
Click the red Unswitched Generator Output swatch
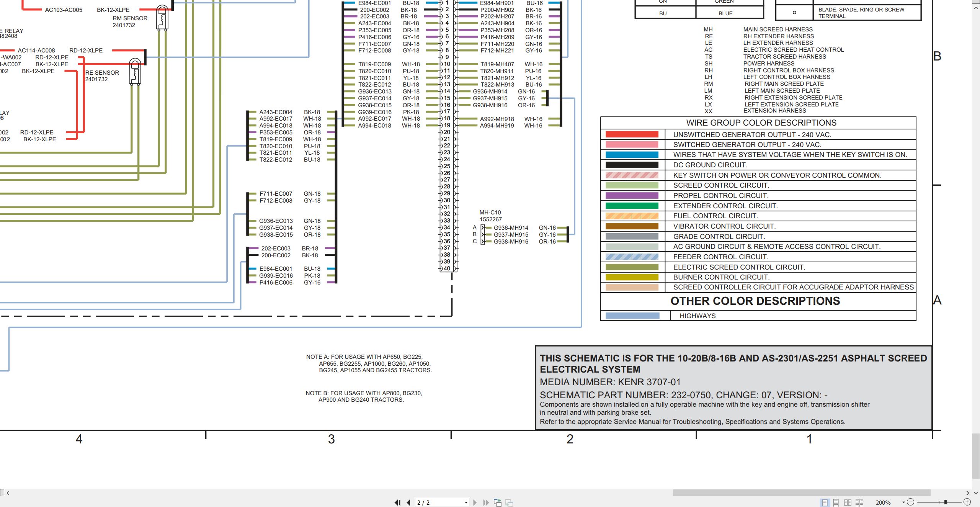tap(632, 134)
